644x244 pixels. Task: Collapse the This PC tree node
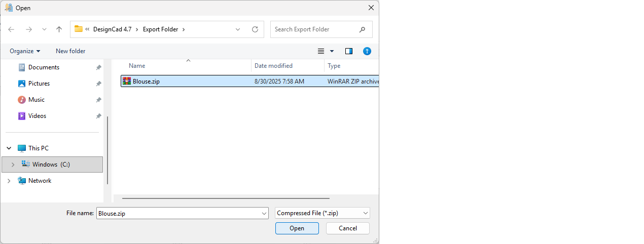coord(9,148)
